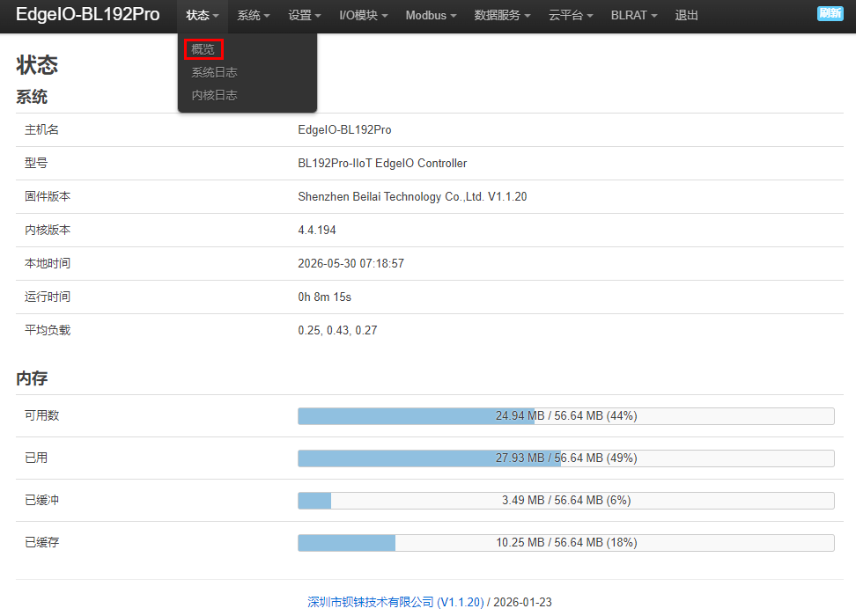
Task: Select 概览 in the 状态 menu
Action: (x=203, y=49)
